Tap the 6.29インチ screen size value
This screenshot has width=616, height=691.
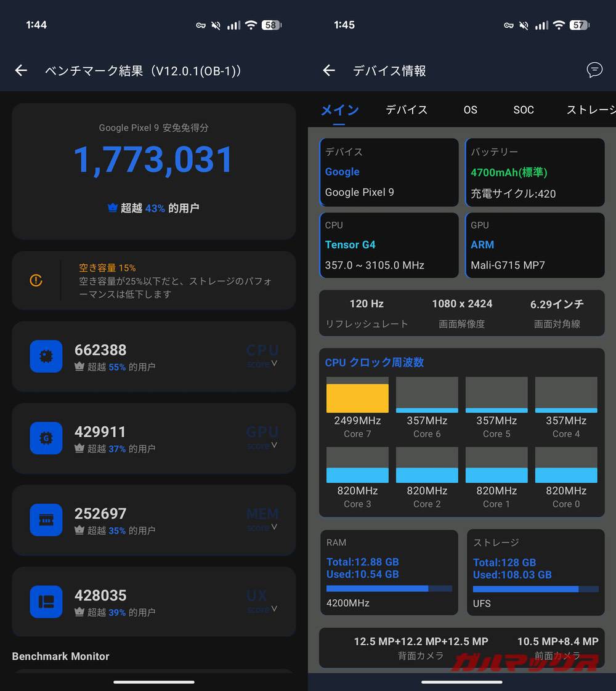point(557,304)
